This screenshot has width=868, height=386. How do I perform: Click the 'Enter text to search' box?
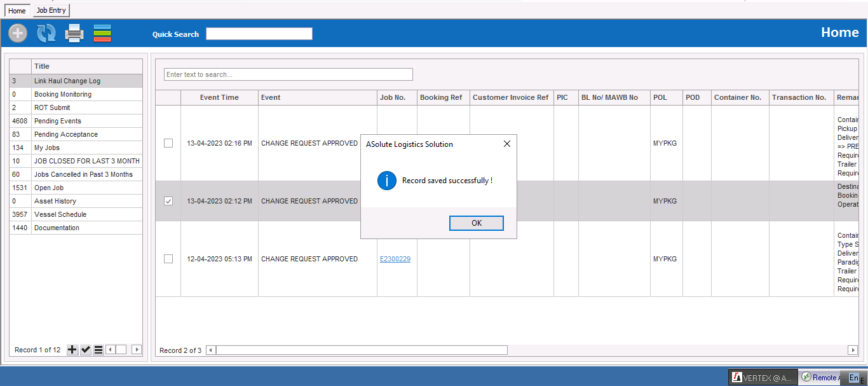(x=288, y=74)
